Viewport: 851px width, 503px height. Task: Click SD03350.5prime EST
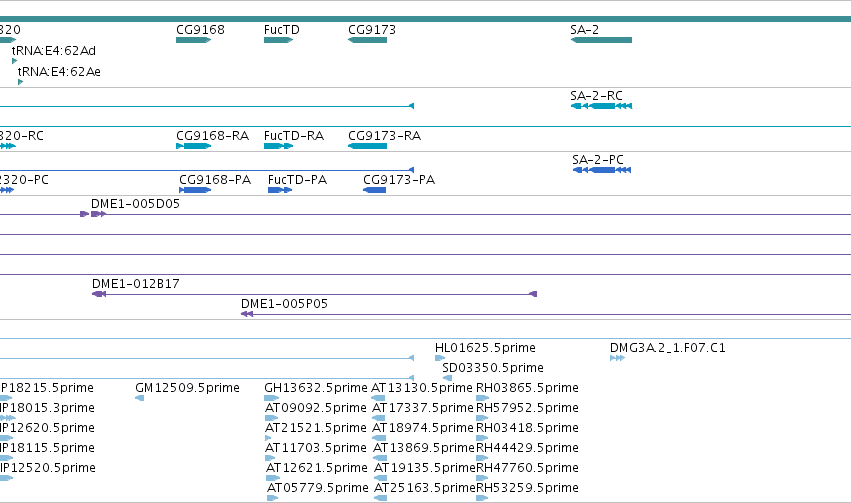pos(447,378)
